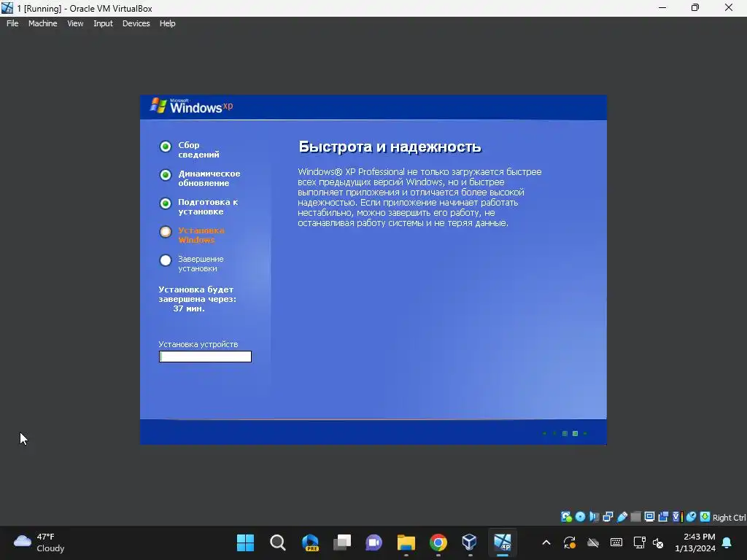
Task: Open VirtualBox Manager taskbar icon
Action: (x=470, y=542)
